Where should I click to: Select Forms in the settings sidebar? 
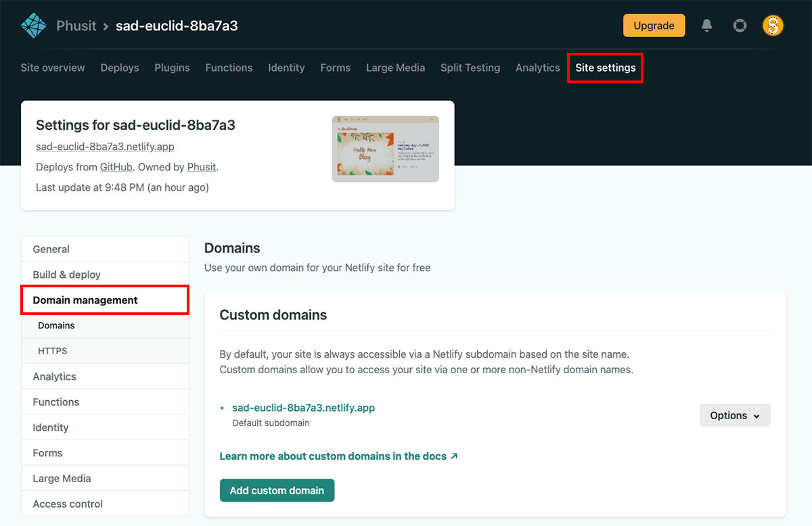pyautogui.click(x=105, y=453)
